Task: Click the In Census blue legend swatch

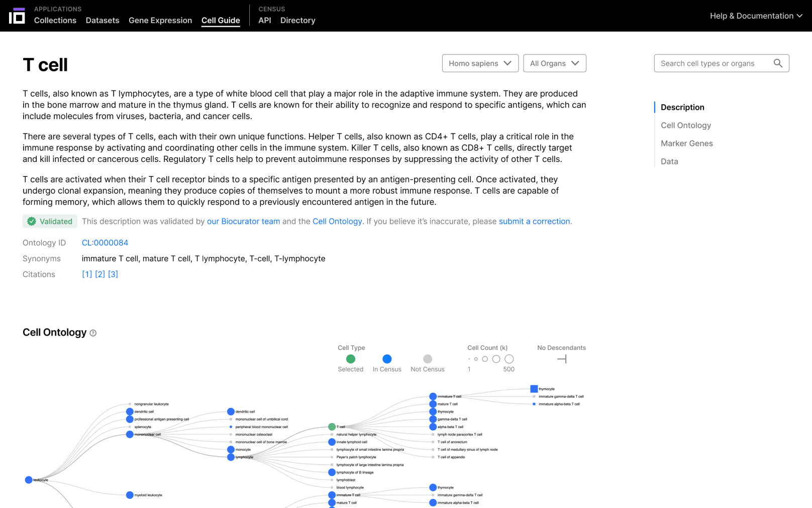Action: pyautogui.click(x=387, y=359)
